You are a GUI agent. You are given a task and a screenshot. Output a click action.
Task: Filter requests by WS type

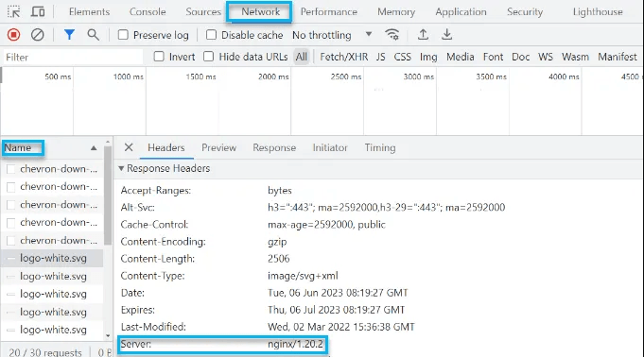(x=546, y=57)
